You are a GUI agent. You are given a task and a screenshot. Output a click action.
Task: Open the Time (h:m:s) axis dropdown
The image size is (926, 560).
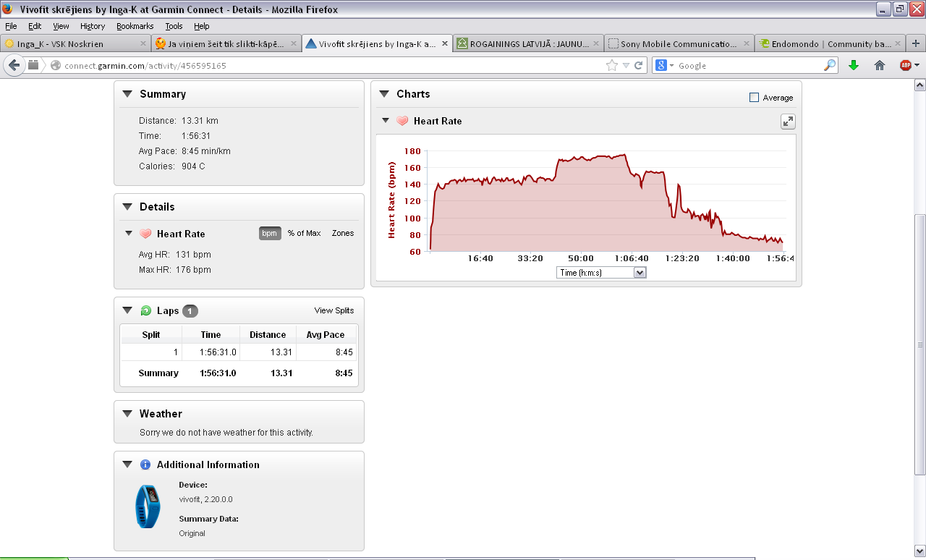point(600,273)
